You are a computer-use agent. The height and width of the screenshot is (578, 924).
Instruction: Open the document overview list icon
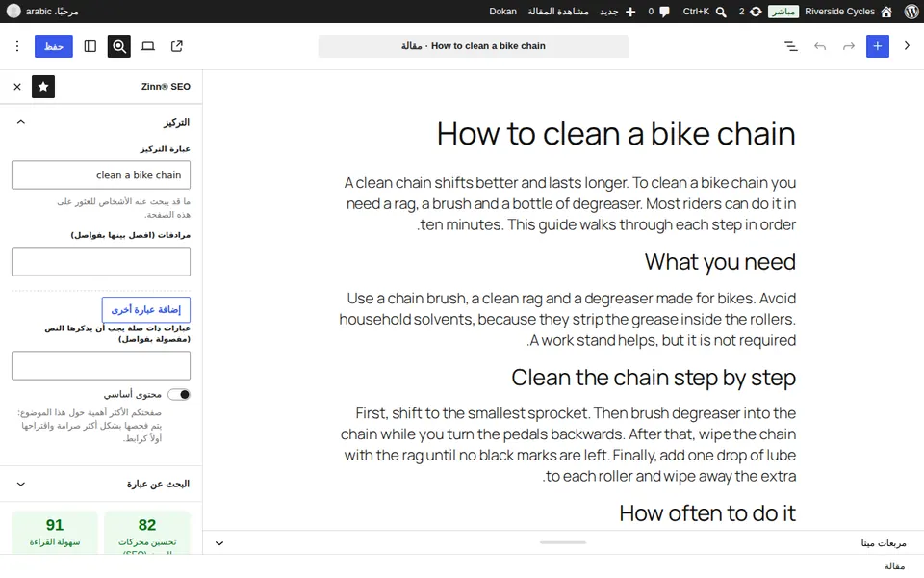pyautogui.click(x=791, y=46)
